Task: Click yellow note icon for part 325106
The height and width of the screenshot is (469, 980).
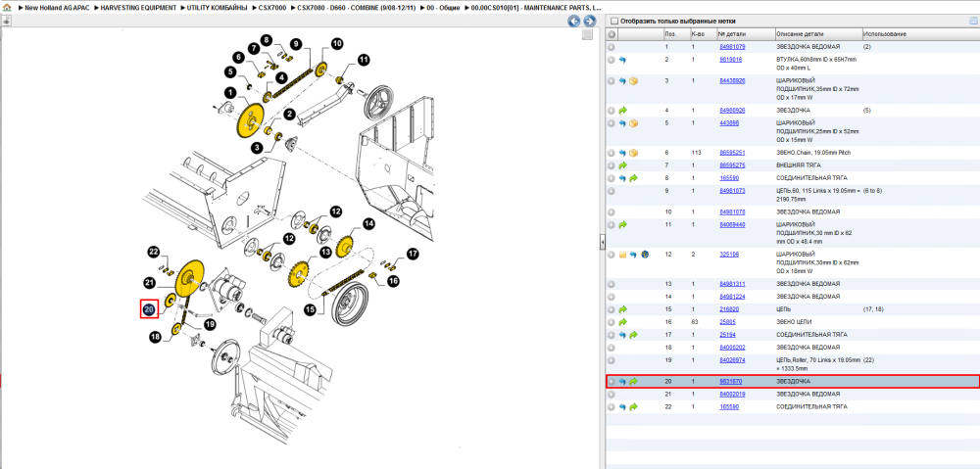Action: [x=622, y=255]
